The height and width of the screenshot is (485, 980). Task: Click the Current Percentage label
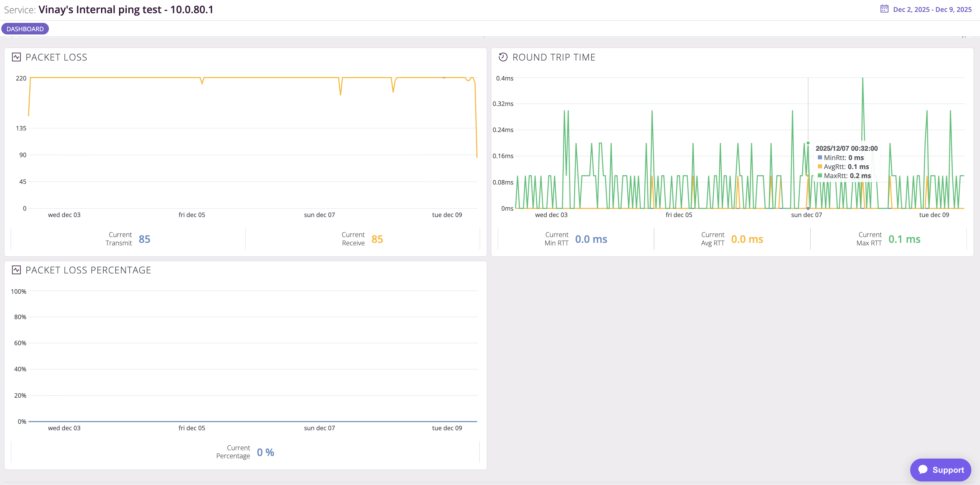233,452
